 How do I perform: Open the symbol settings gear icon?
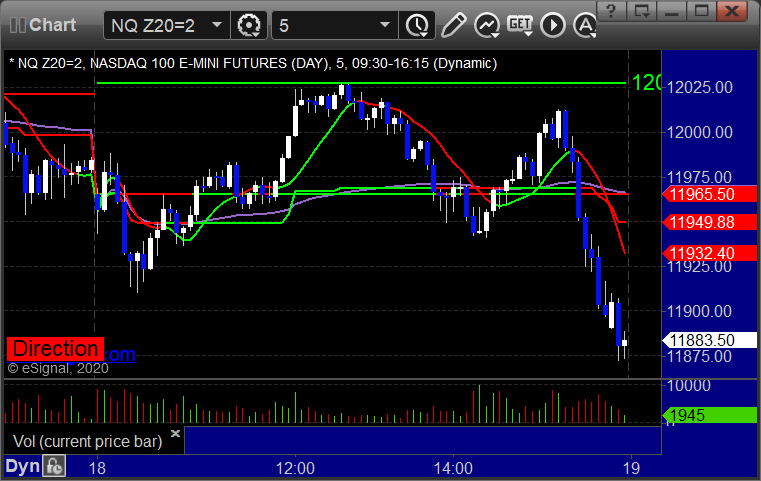click(248, 25)
